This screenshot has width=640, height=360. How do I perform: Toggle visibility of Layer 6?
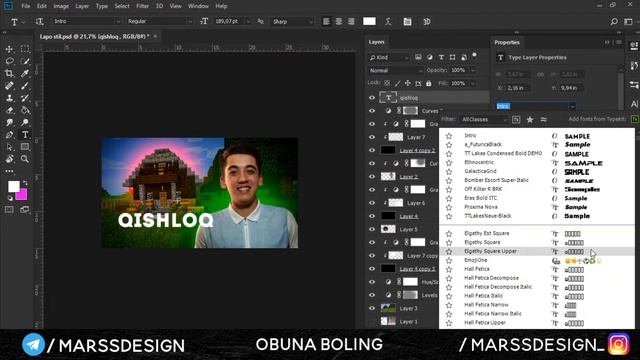click(x=372, y=203)
